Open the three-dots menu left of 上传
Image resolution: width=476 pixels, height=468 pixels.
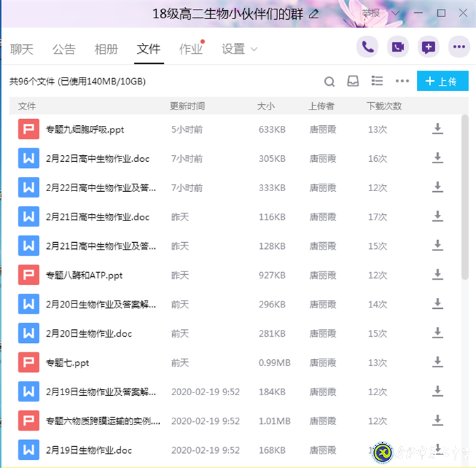click(403, 82)
